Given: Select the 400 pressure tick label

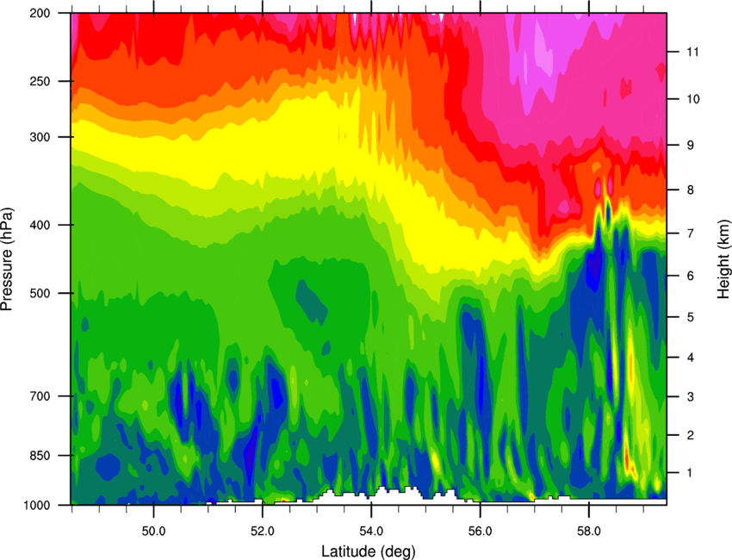Looking at the screenshot, I should (40, 225).
